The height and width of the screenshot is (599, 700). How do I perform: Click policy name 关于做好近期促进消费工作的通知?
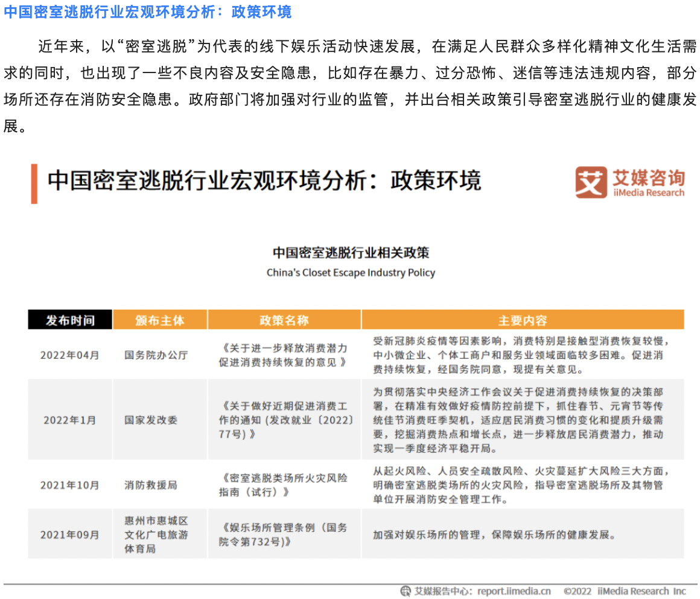point(285,420)
